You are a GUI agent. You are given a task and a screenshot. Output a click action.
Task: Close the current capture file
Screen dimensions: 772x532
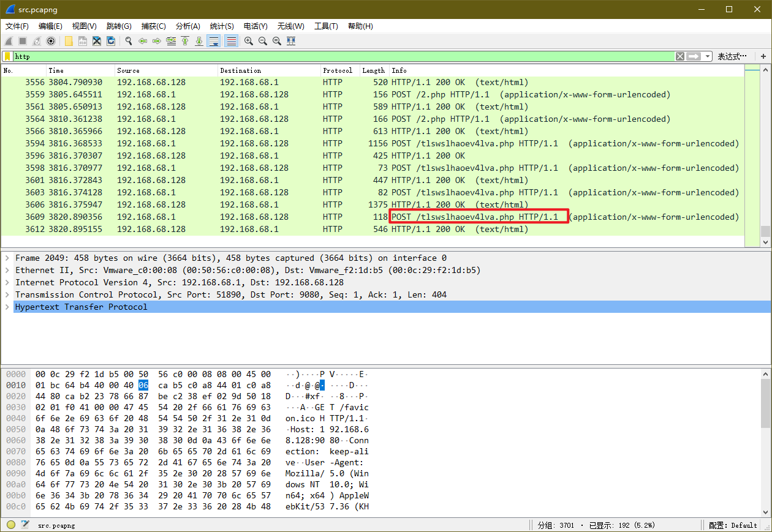click(97, 41)
